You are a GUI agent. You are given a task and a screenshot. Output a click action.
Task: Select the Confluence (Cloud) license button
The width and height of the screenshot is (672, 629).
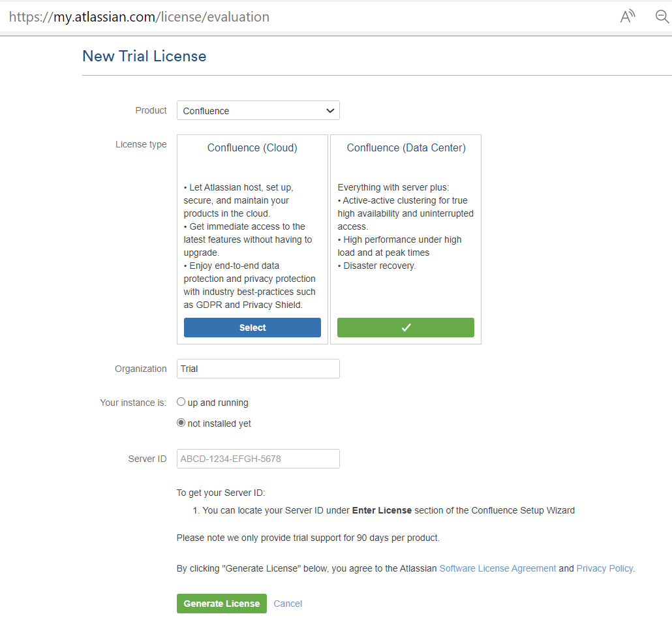pos(252,328)
